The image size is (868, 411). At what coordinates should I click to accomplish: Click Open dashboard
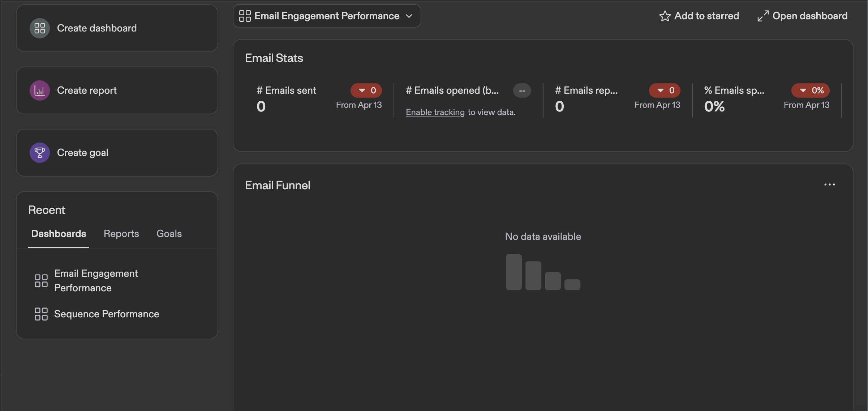tap(810, 16)
